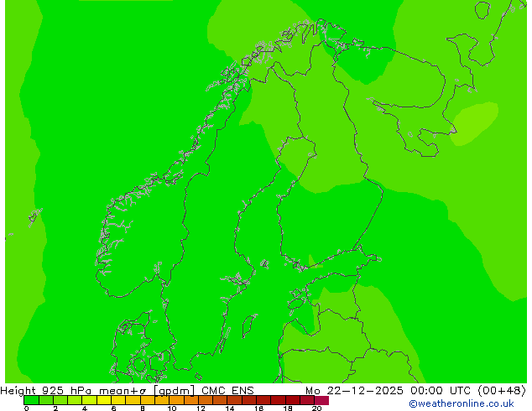Click the '00:00 UTC' time text

tap(441, 391)
